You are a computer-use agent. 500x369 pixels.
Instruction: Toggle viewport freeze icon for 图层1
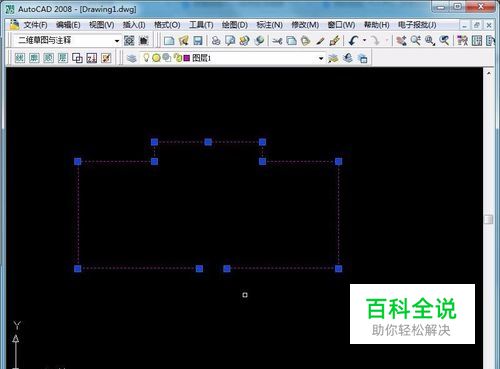point(166,58)
